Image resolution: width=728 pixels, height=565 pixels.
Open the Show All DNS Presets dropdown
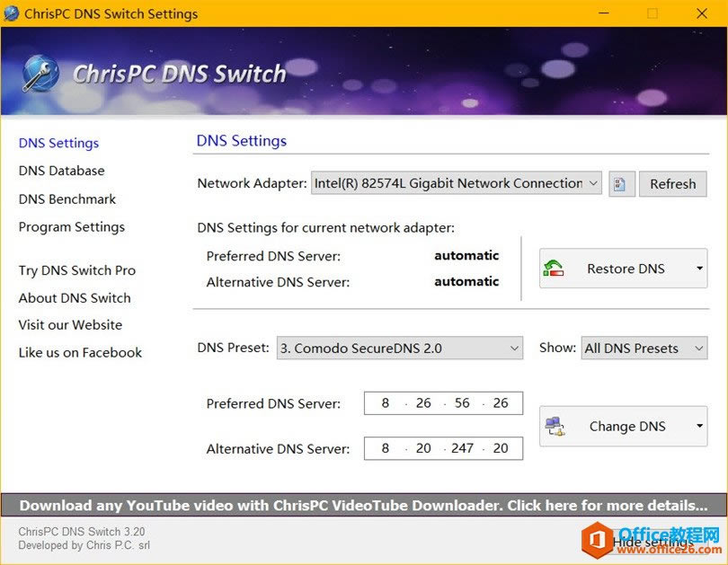tap(644, 348)
